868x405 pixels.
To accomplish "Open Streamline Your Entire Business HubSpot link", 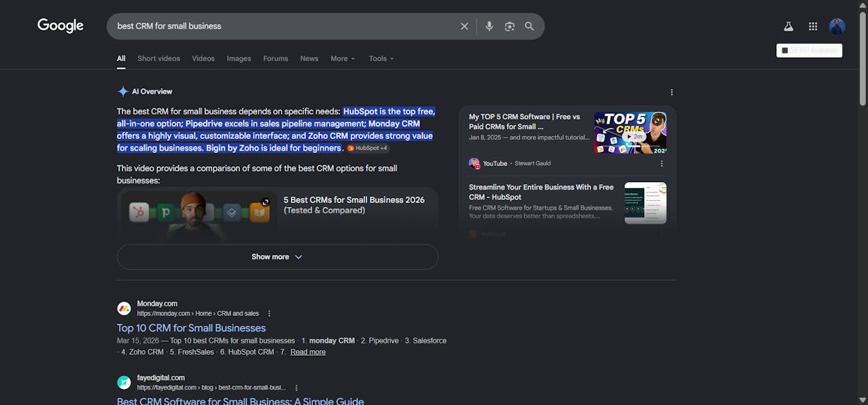I will coord(541,192).
